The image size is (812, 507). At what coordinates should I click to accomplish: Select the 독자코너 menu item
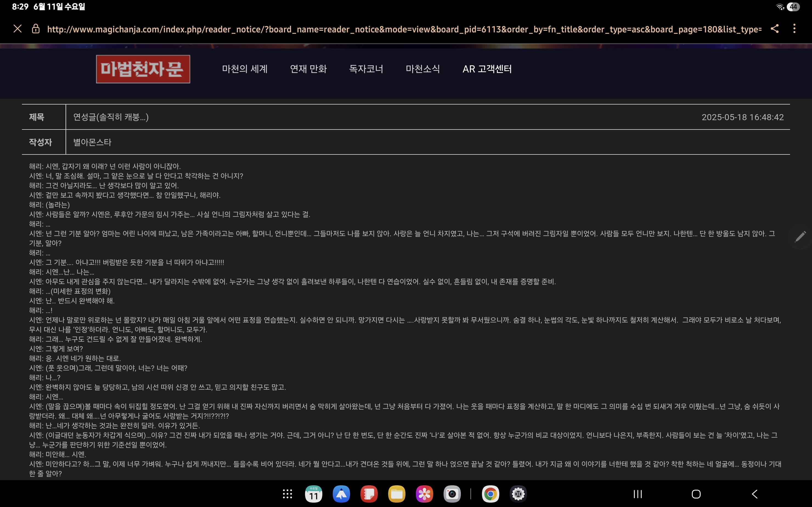[x=366, y=69]
